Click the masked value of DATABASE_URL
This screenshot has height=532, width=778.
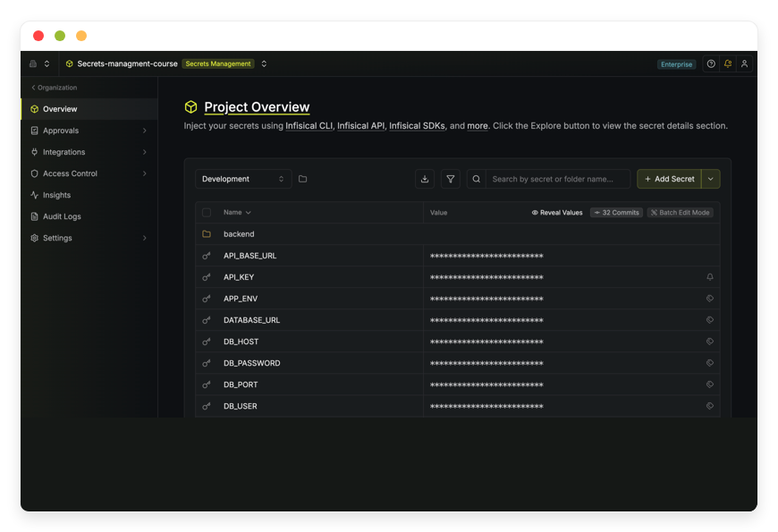pos(486,321)
